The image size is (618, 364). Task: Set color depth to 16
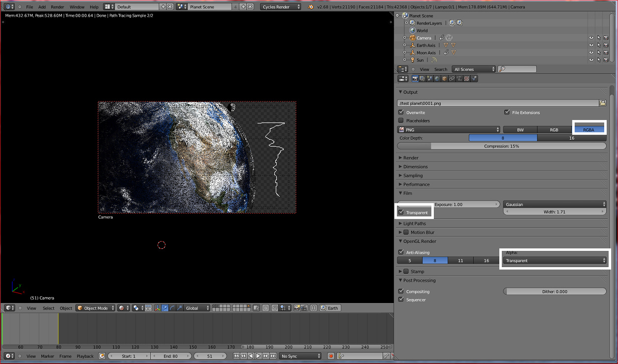pos(571,138)
